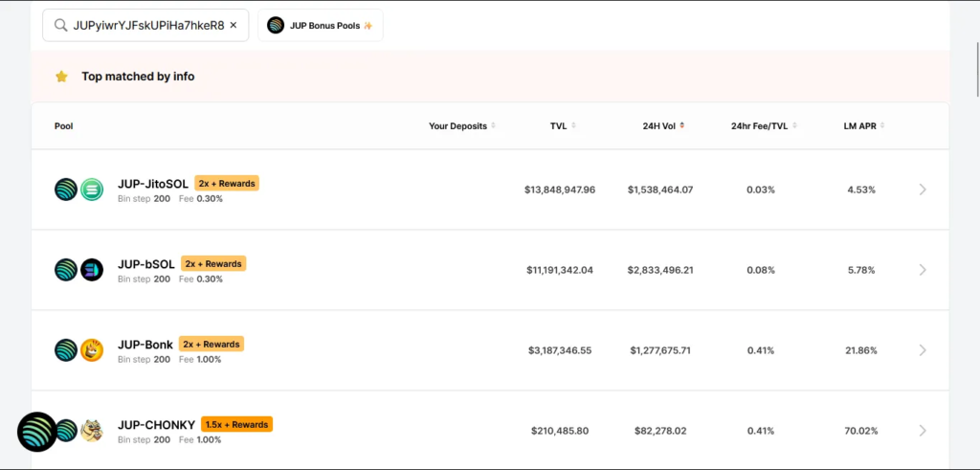980x470 pixels.
Task: Click the page vertical scrollbar thumb
Action: pyautogui.click(x=977, y=69)
